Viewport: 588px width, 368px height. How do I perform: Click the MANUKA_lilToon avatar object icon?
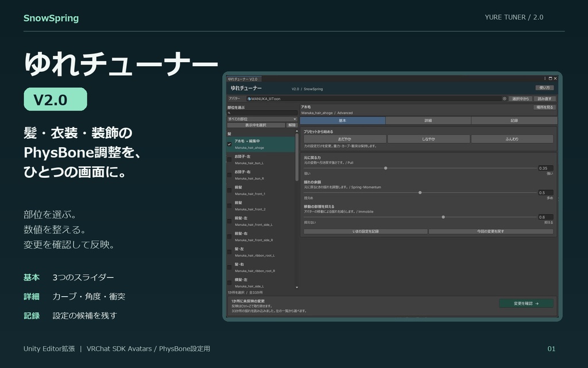[x=249, y=99]
